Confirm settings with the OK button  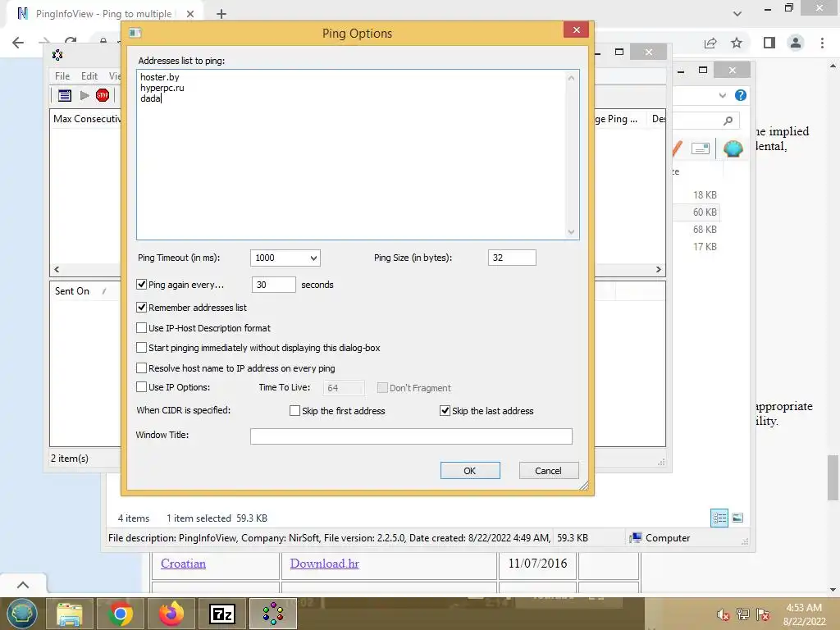point(470,470)
